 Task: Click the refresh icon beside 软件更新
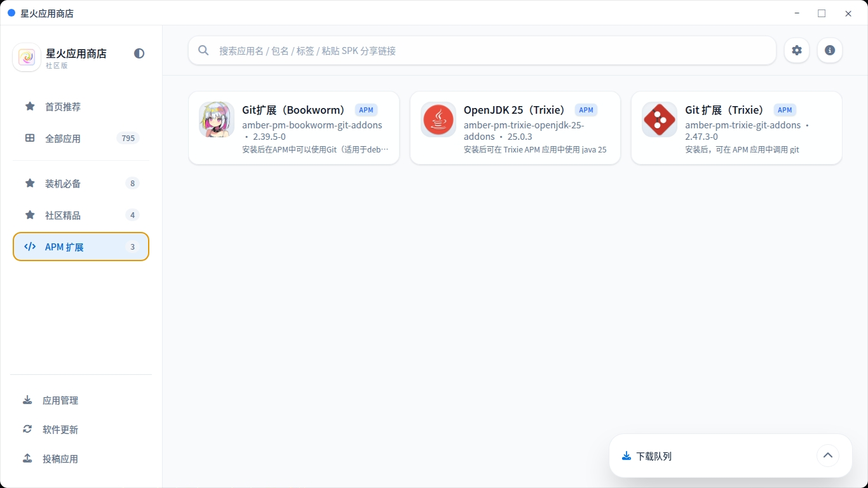pos(27,430)
